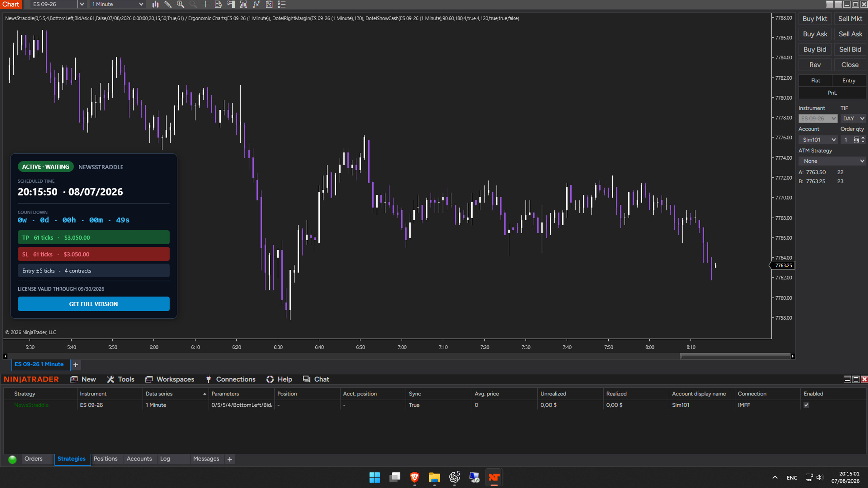Switch to the Positions tab

coord(105,459)
